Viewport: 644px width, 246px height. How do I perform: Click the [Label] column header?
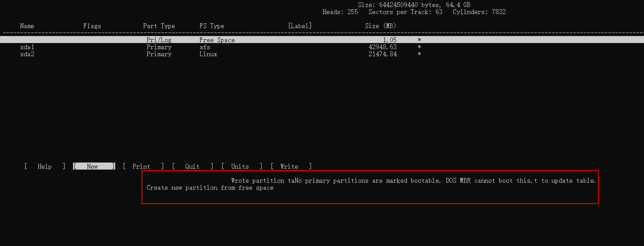coord(300,26)
